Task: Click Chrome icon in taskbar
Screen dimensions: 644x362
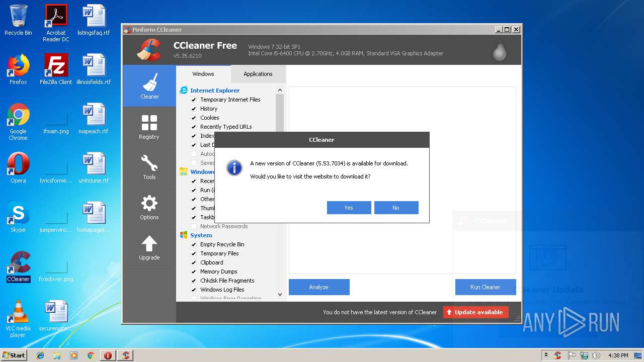Action: 91,355
